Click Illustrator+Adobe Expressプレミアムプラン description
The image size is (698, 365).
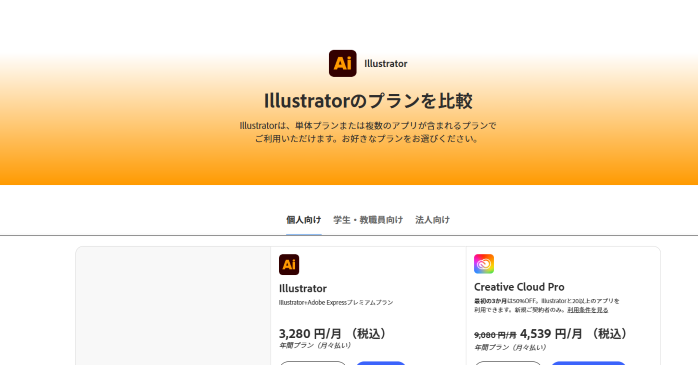coord(336,303)
